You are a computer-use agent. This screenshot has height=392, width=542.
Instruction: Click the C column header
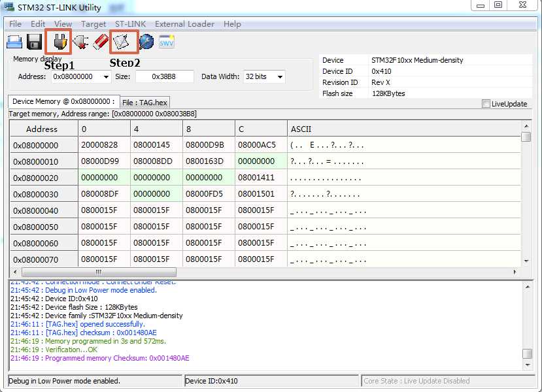[x=261, y=129]
